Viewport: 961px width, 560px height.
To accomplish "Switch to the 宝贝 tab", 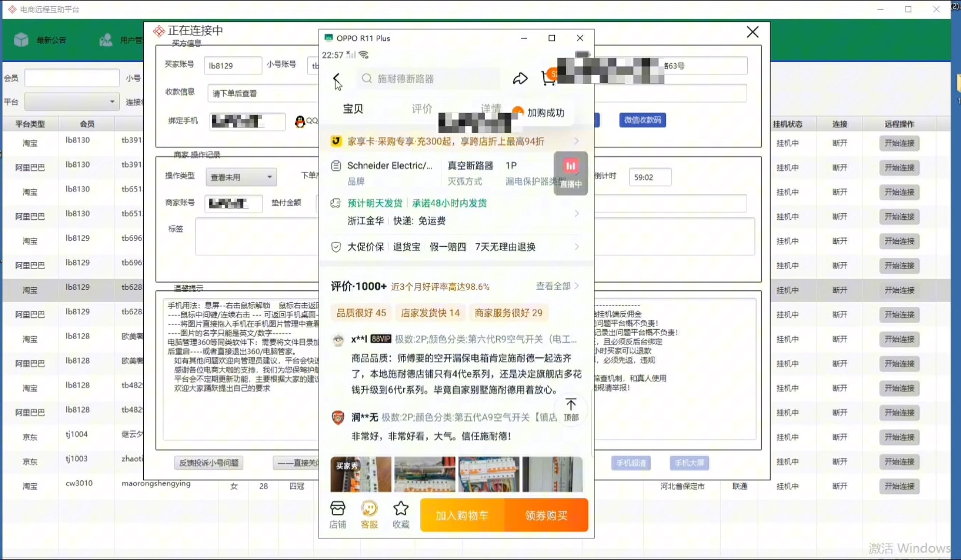I will (x=353, y=109).
